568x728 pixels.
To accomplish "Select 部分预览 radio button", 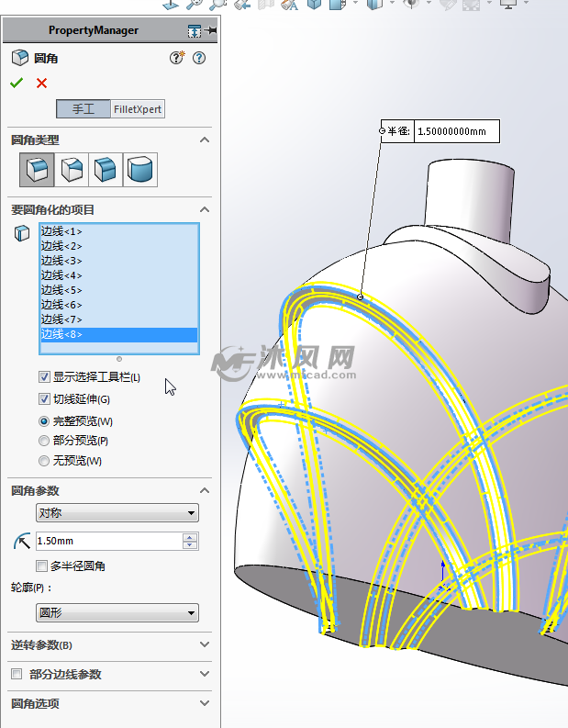I will pos(44,441).
